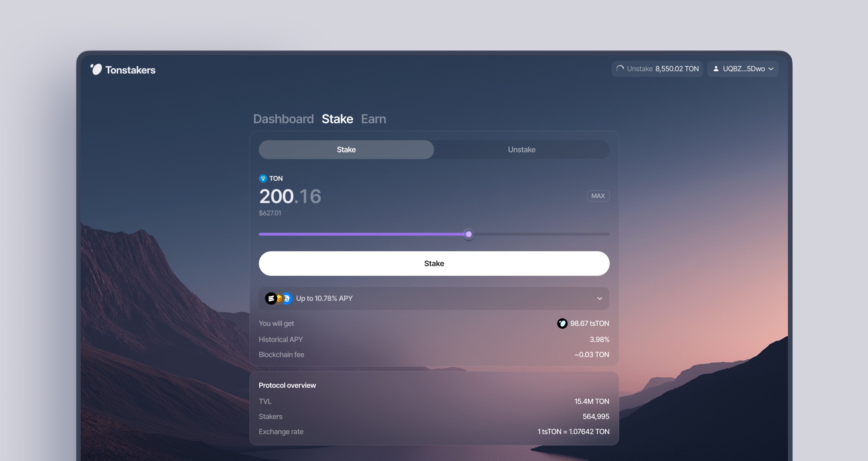
Task: Click the pending Unstake spinner icon
Action: pyautogui.click(x=620, y=69)
